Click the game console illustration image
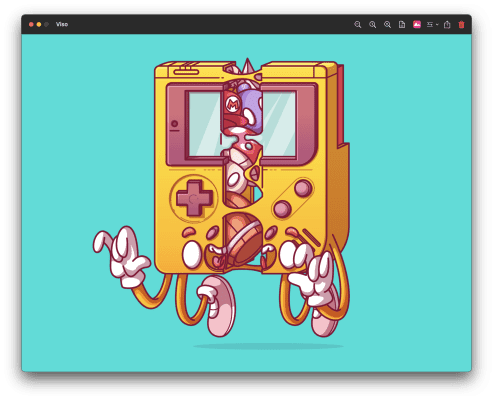This screenshot has width=493, height=400. [x=246, y=203]
